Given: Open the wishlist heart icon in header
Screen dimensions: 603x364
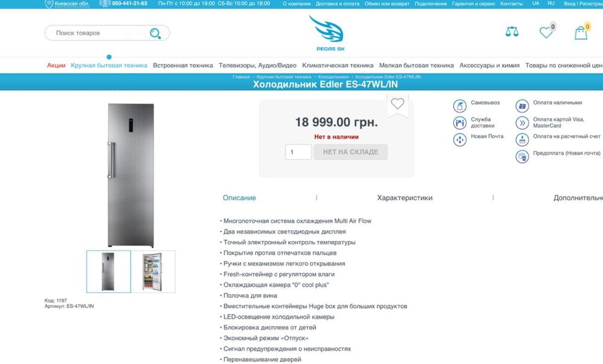Looking at the screenshot, I should (546, 33).
